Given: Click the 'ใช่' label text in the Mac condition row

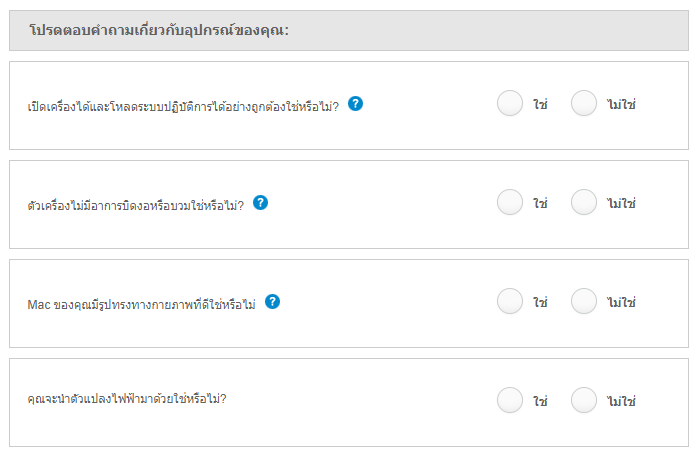Looking at the screenshot, I should (540, 302).
